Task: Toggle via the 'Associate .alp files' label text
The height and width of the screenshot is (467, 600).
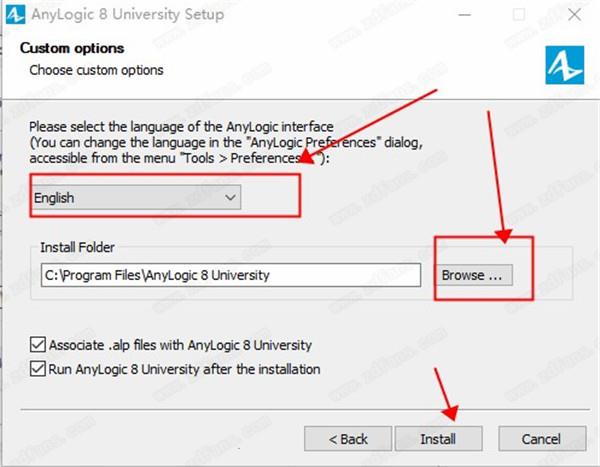Action: 180,345
